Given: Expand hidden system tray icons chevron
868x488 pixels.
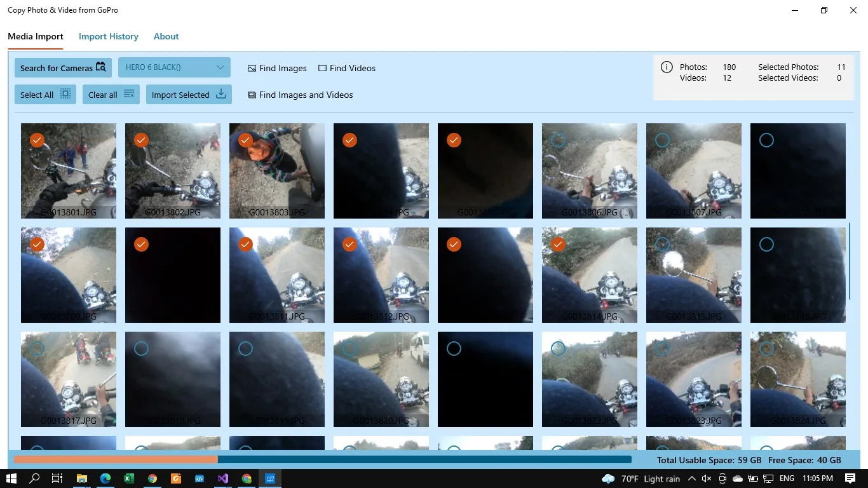Looking at the screenshot, I should coord(692,478).
